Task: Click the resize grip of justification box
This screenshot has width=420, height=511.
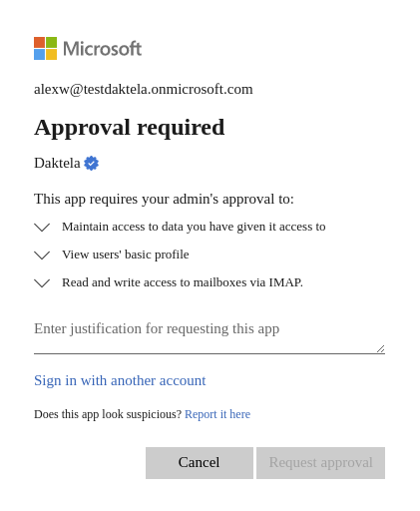Action: tap(381, 348)
